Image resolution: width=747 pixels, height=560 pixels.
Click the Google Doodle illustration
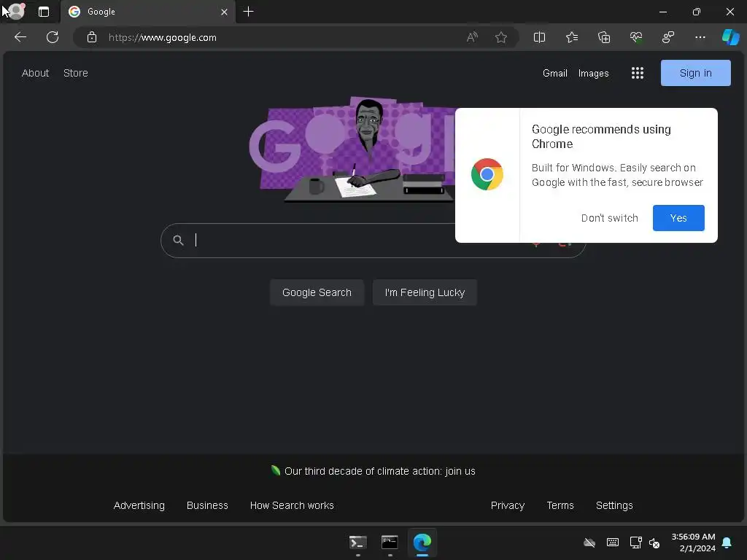click(x=352, y=150)
